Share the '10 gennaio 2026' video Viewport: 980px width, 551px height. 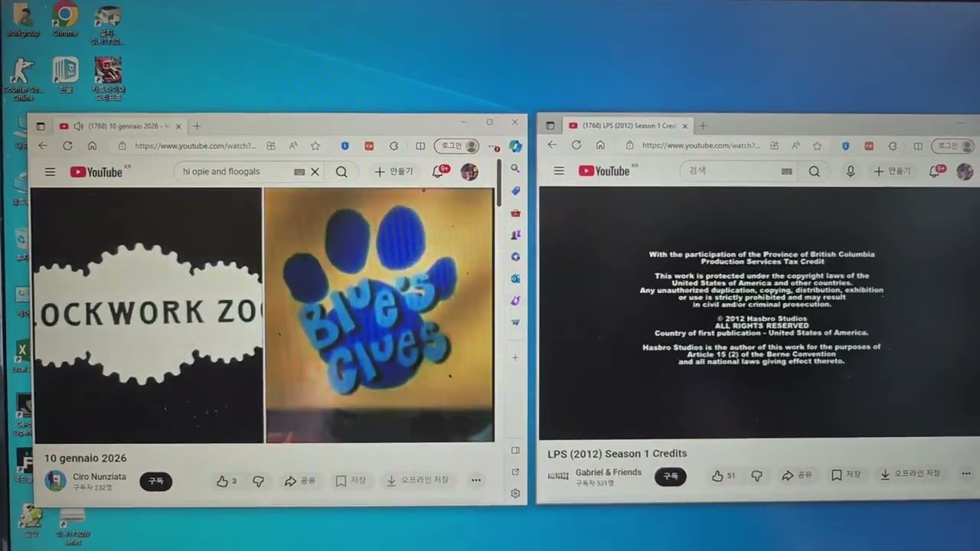299,481
